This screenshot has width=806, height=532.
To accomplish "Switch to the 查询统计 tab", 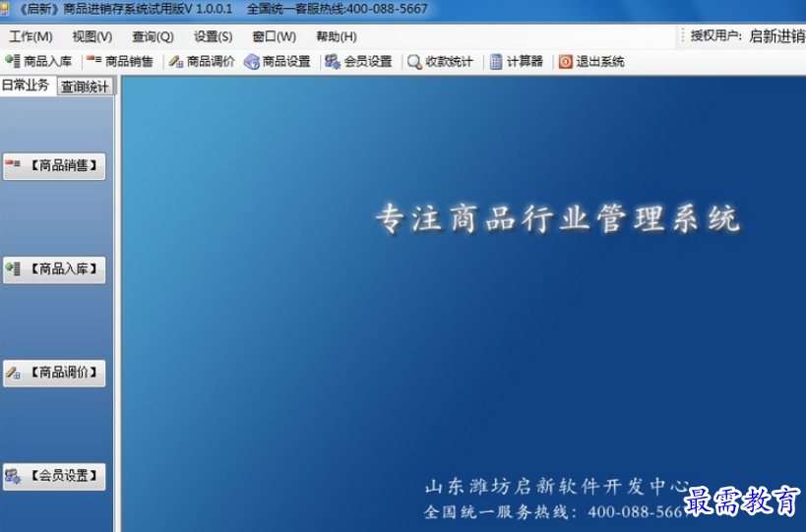I will pyautogui.click(x=85, y=87).
